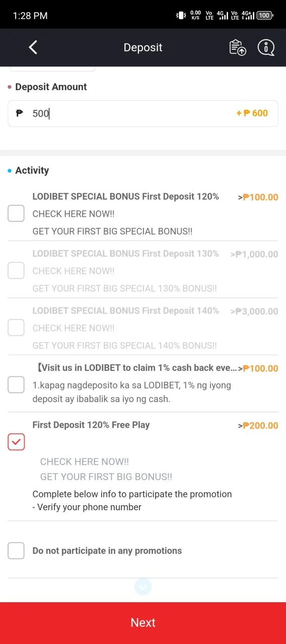Viewport: 286px width, 644px height.
Task: Tap the >₱200.00 minimum amount label
Action: point(258,426)
